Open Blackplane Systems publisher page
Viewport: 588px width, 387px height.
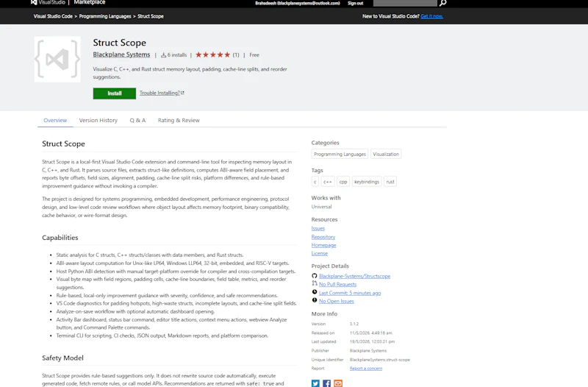coord(121,54)
